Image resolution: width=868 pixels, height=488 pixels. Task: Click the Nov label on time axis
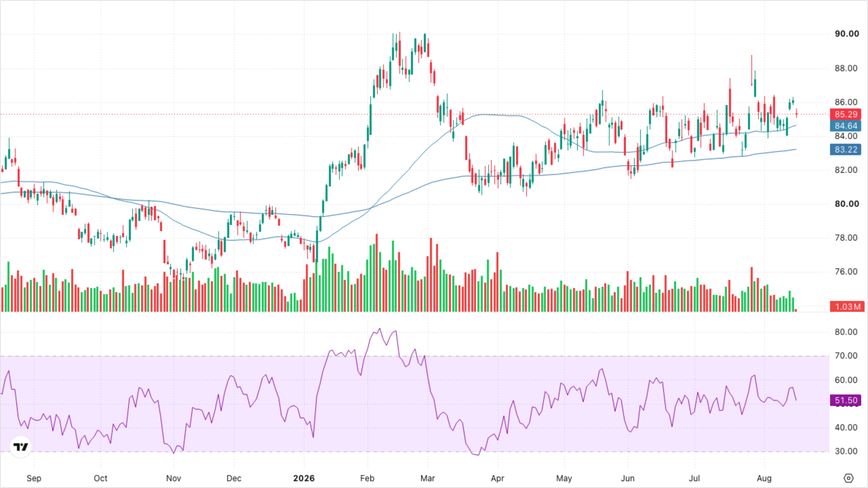(174, 479)
